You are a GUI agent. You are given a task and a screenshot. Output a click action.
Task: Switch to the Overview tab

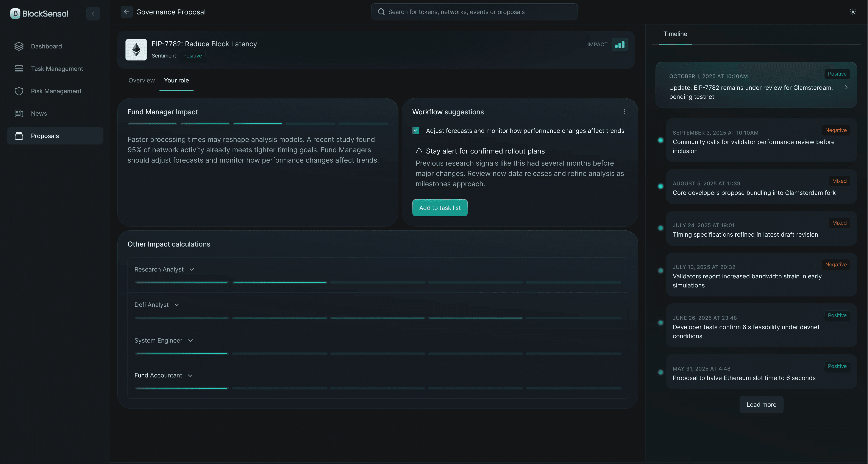pyautogui.click(x=142, y=80)
